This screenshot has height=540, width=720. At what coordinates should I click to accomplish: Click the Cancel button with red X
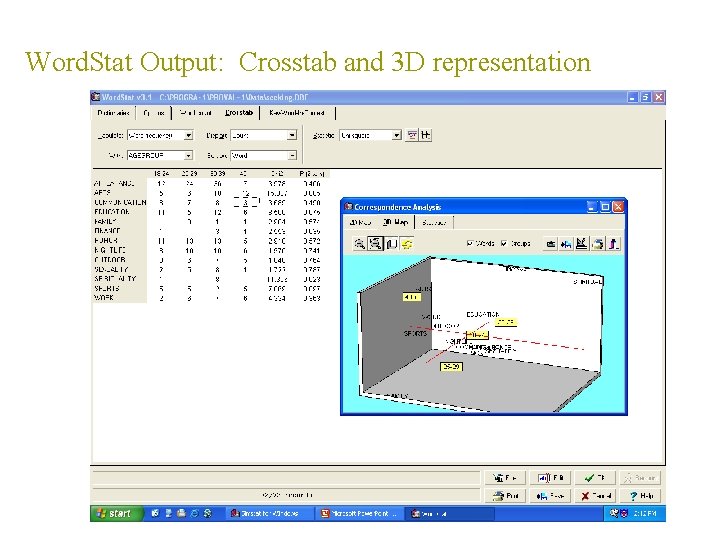[595, 496]
